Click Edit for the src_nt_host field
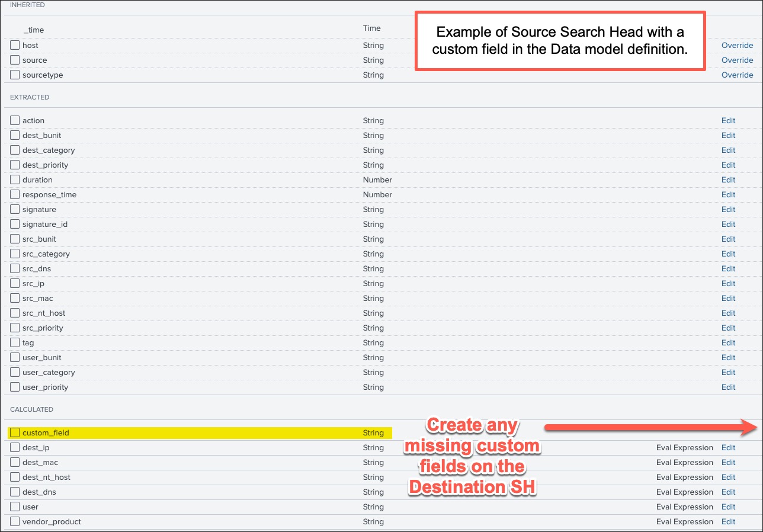The height and width of the screenshot is (532, 763). 728,313
